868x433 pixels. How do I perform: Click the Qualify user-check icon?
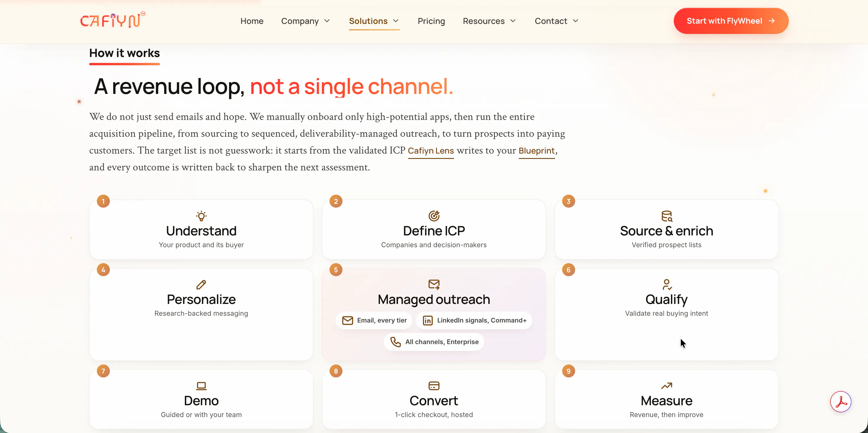[667, 284]
